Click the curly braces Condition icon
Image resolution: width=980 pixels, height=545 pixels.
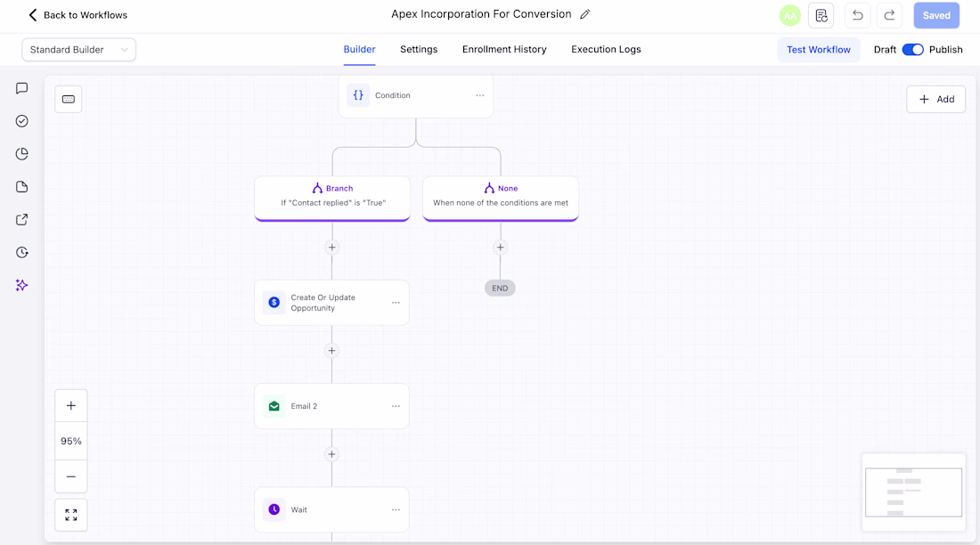point(358,95)
